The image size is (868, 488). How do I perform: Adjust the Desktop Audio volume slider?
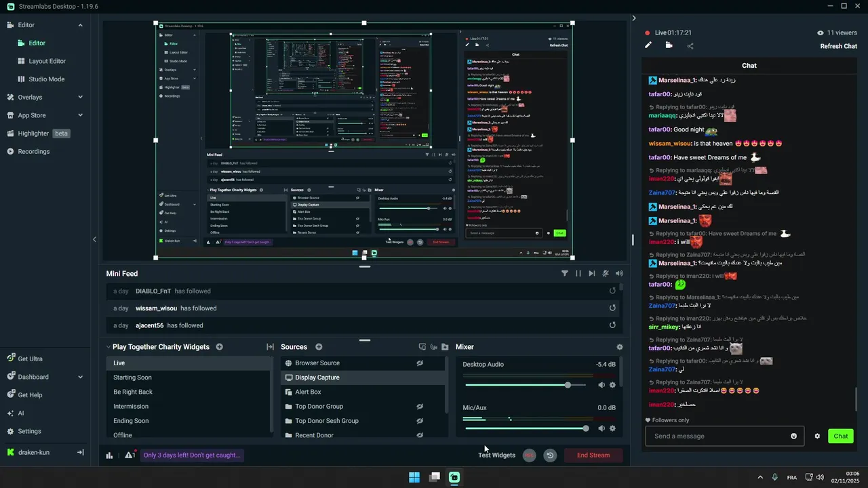(526, 385)
